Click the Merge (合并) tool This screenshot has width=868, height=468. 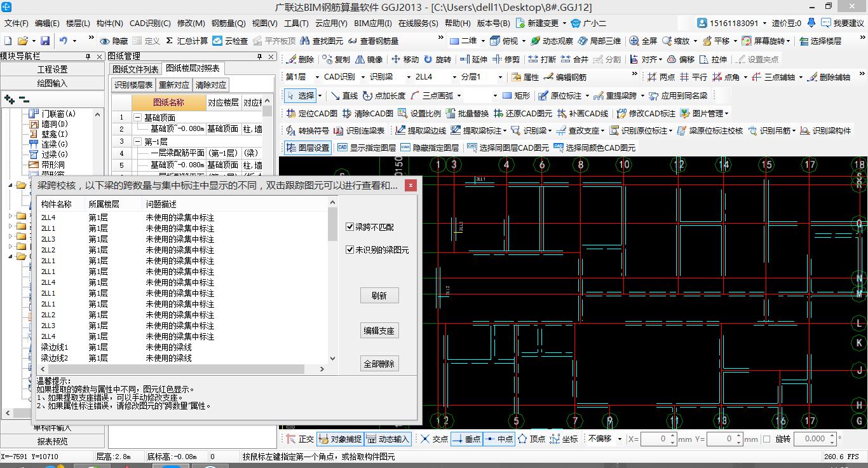pyautogui.click(x=574, y=59)
